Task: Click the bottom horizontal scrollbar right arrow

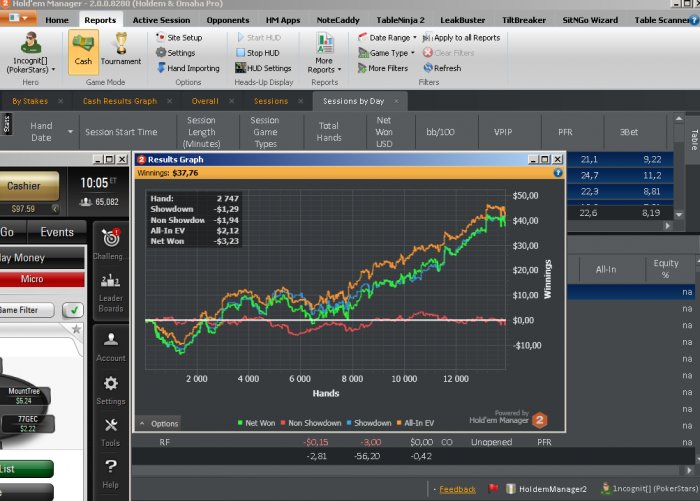Action: (x=689, y=470)
